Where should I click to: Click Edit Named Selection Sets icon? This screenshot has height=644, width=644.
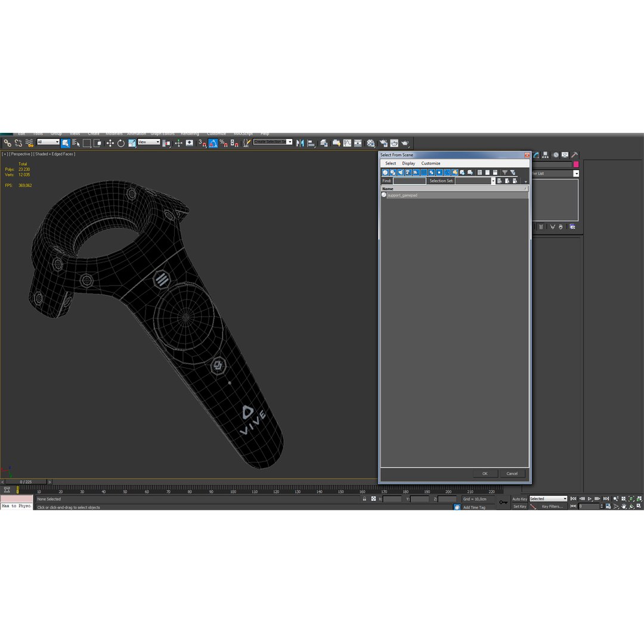[246, 143]
